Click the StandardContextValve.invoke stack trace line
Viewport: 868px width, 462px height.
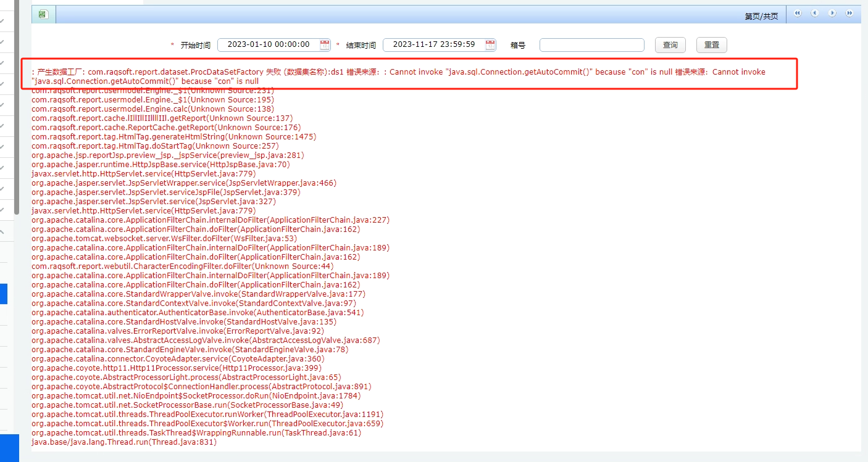194,303
